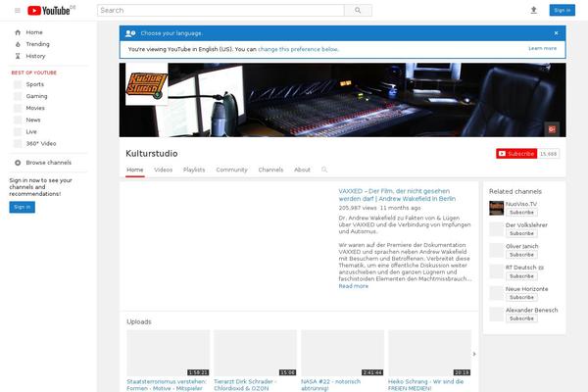Subscribe to NuoViso.TV
This screenshot has width=588, height=392.
(521, 213)
